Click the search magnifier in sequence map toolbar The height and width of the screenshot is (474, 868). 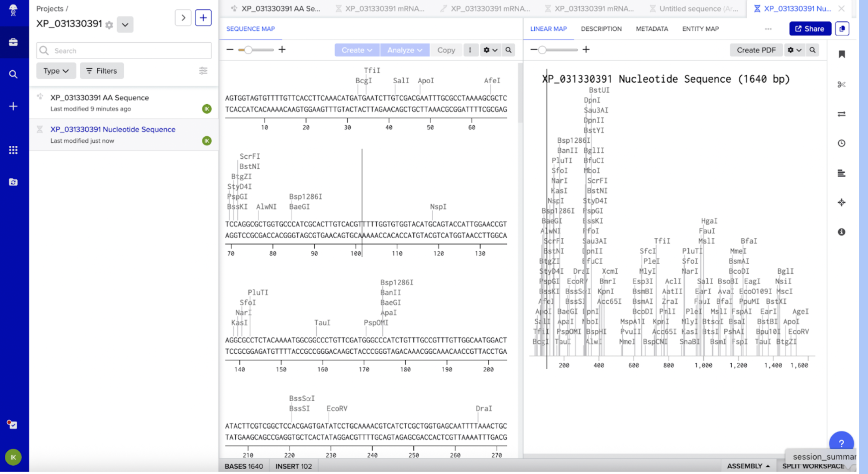(509, 50)
